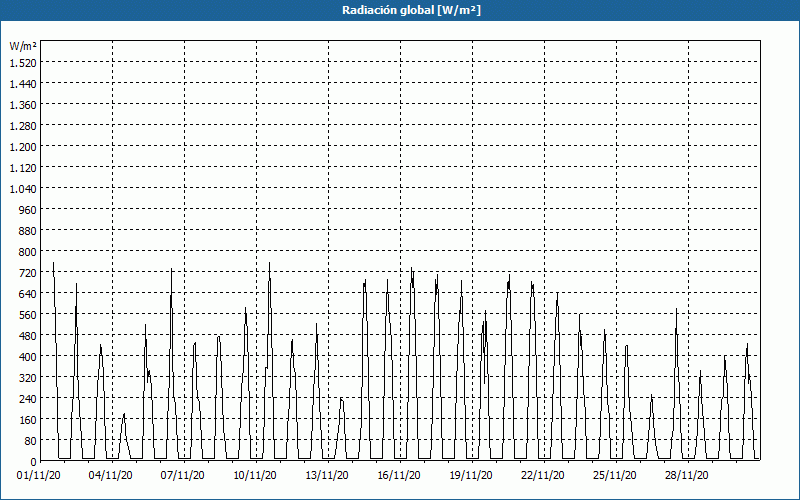The width and height of the screenshot is (800, 500).
Task: Click the 960 y-axis value
Action: 28,210
